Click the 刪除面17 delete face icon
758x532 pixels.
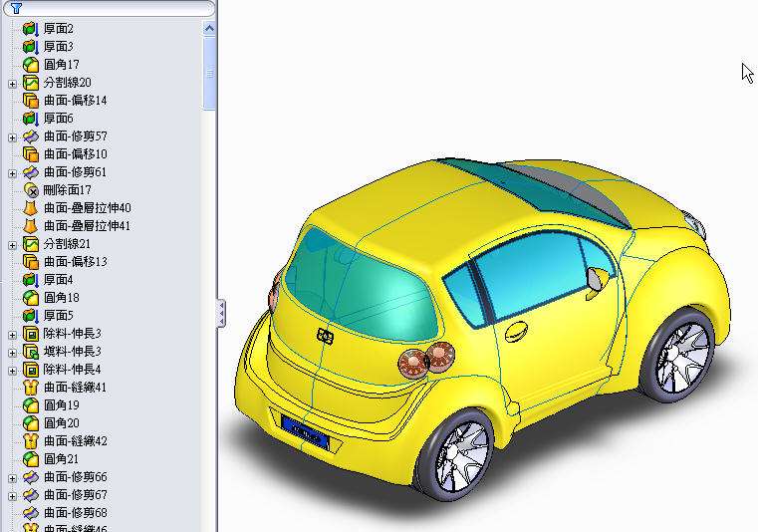(x=31, y=190)
